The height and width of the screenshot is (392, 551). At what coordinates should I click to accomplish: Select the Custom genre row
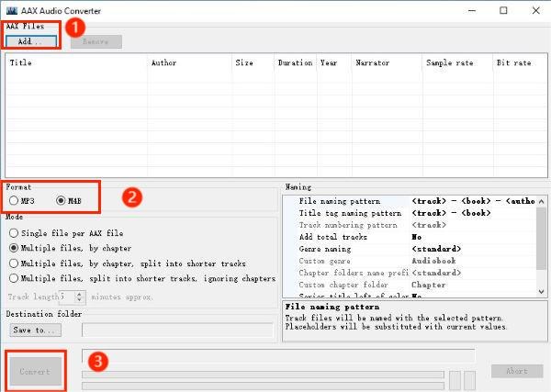click(x=410, y=261)
